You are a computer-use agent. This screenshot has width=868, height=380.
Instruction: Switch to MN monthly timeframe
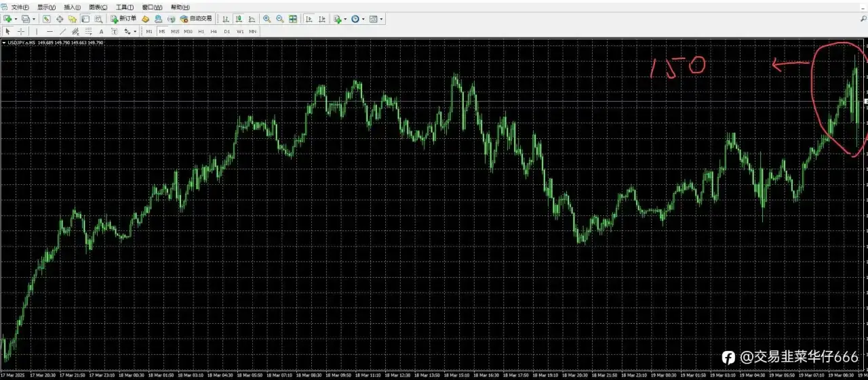coord(252,31)
